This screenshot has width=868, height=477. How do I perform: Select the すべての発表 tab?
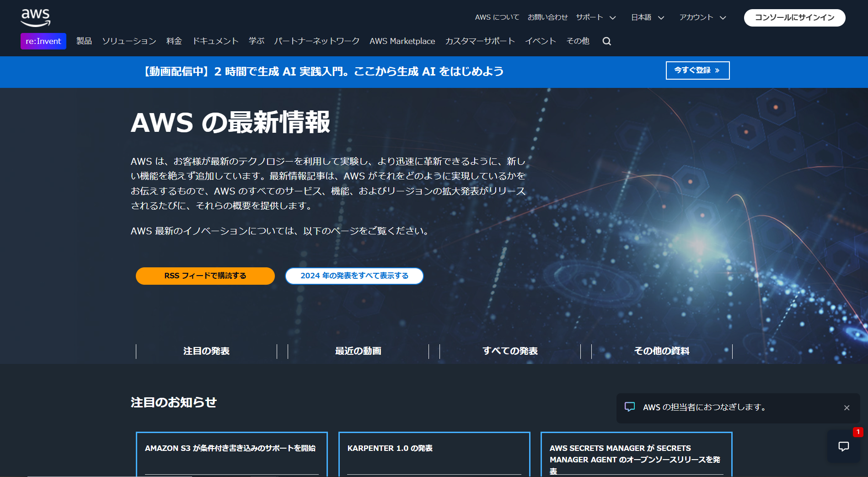(x=510, y=351)
